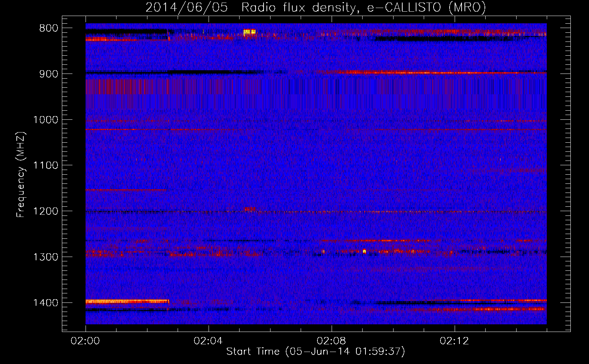Click the 02:00 time tick label
The image size is (589, 364).
pos(85,341)
